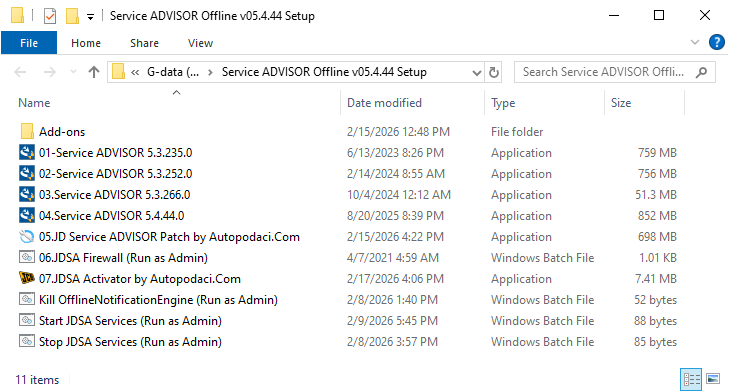The image size is (729, 392).
Task: Click the title bar folder icon
Action: tap(17, 15)
